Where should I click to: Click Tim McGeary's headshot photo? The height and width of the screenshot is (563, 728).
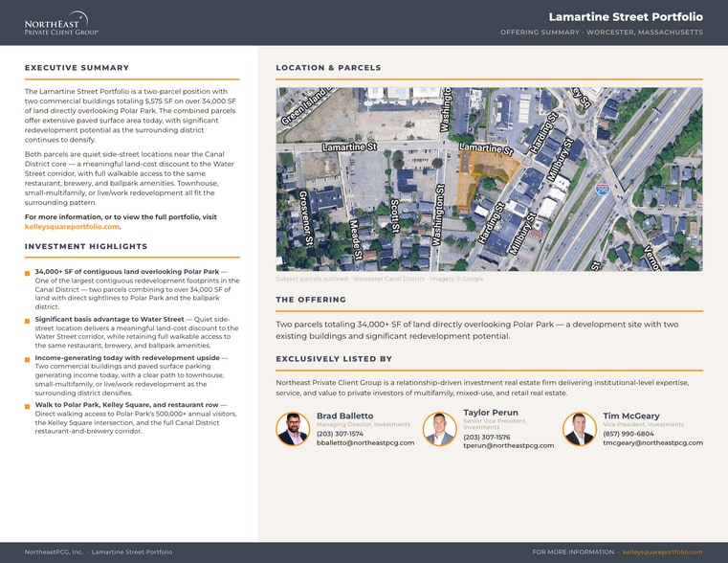click(580, 429)
